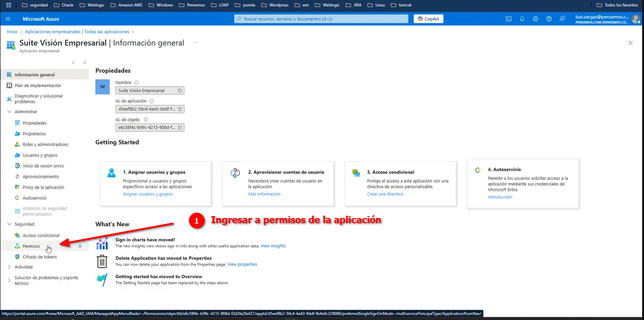Open the notifications bell
Screen dimensions: 644x320
[x=522, y=19]
